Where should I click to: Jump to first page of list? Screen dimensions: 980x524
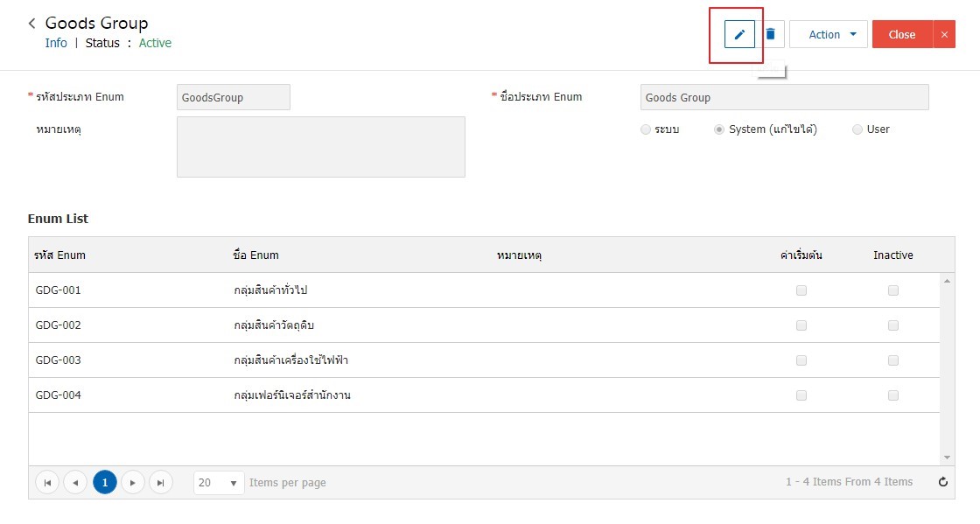tap(47, 482)
